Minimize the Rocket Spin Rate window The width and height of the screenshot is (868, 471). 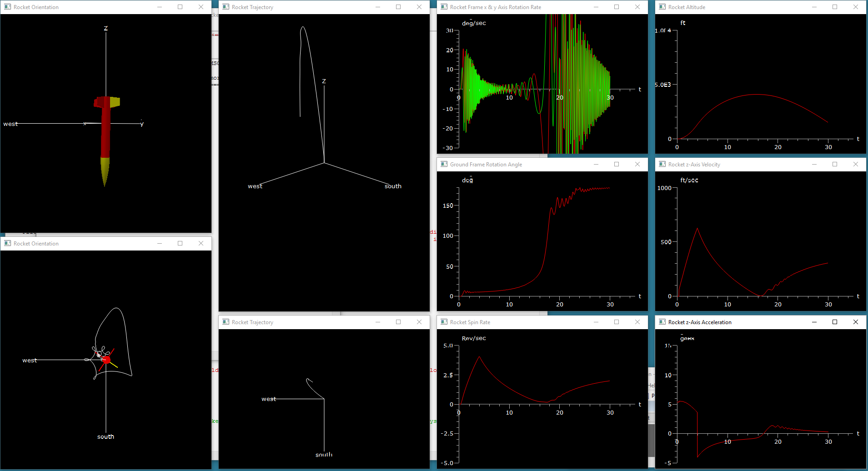click(596, 322)
